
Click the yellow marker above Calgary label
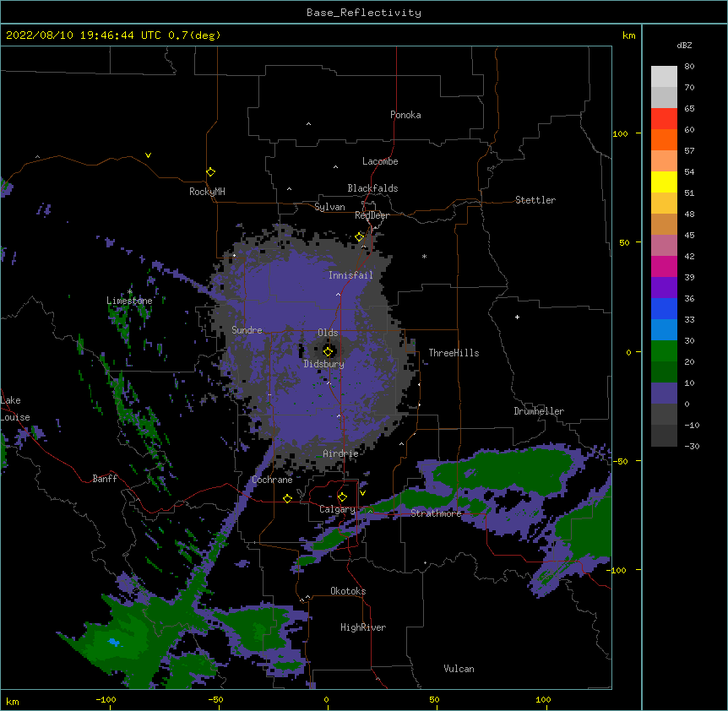point(342,497)
